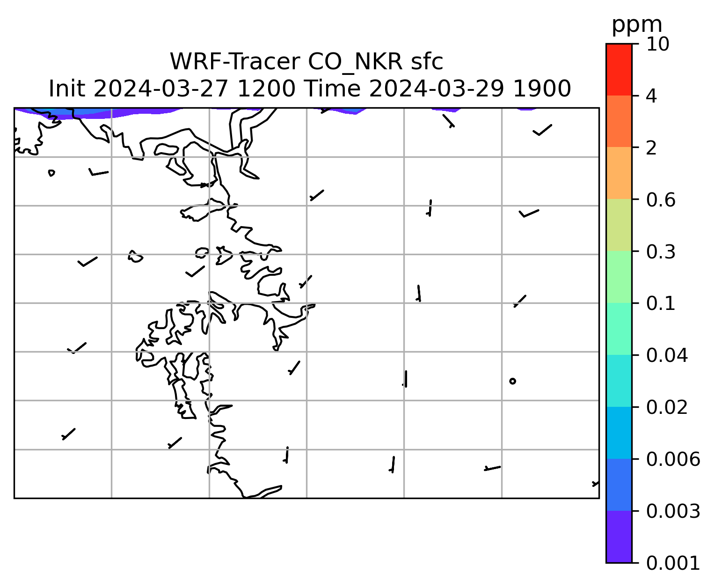Image resolution: width=715 pixels, height=588 pixels.
Task: Click the colorbar tick label '0.6'
Action: 661,200
